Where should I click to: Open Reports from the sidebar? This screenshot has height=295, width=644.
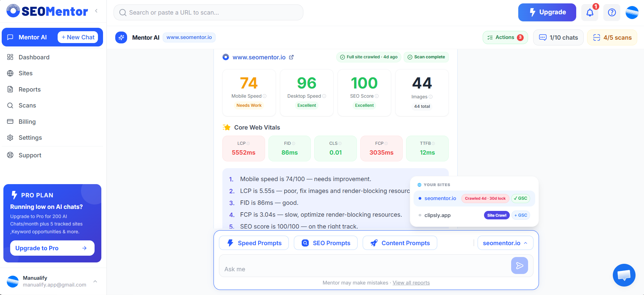pyautogui.click(x=29, y=90)
